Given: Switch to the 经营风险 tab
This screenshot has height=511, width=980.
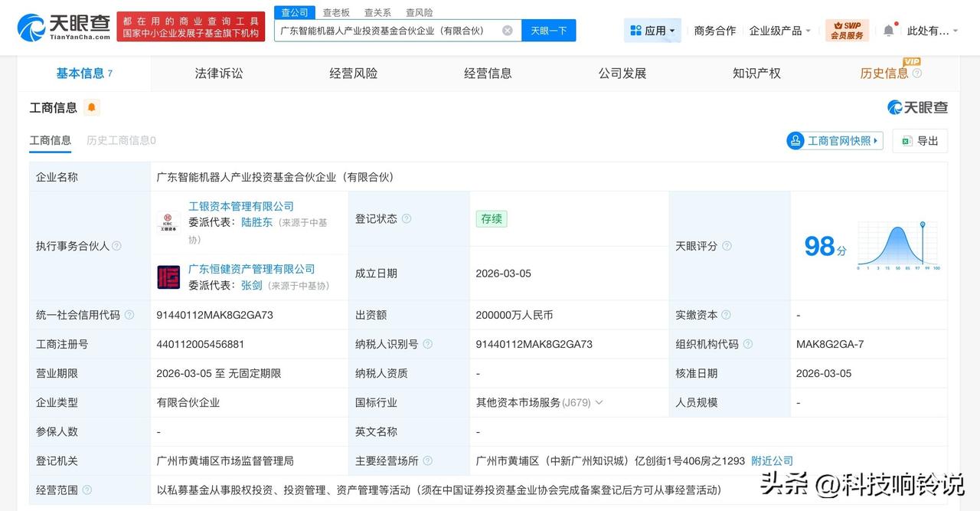Looking at the screenshot, I should coord(353,73).
